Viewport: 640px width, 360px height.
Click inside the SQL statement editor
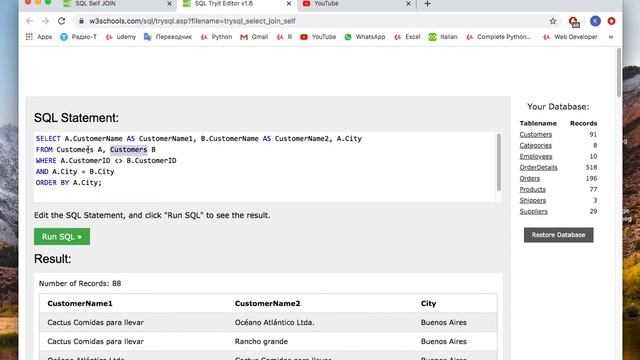(x=264, y=167)
